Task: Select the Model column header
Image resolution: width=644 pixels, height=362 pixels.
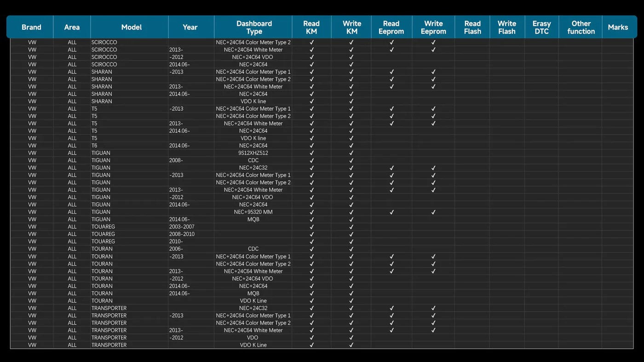Action: (131, 27)
